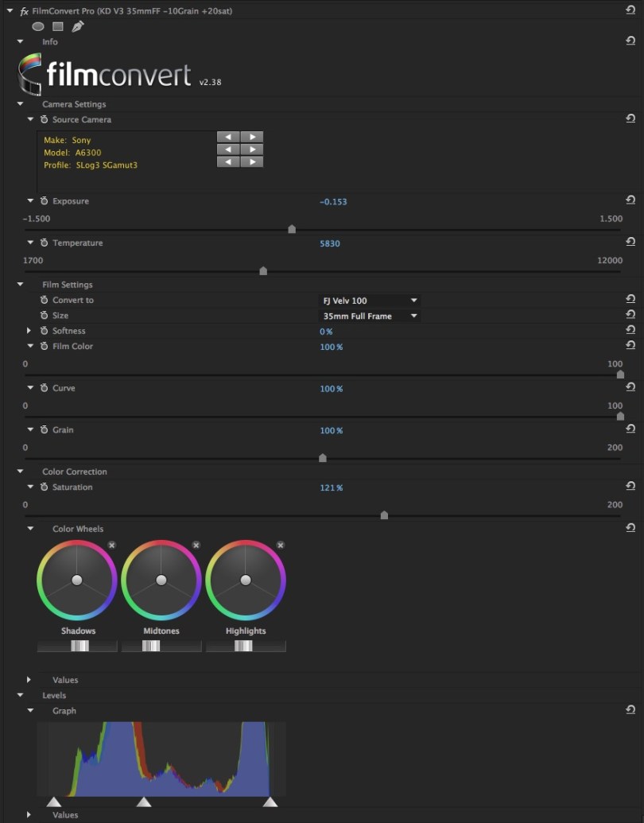Reset the Info section

tap(630, 41)
